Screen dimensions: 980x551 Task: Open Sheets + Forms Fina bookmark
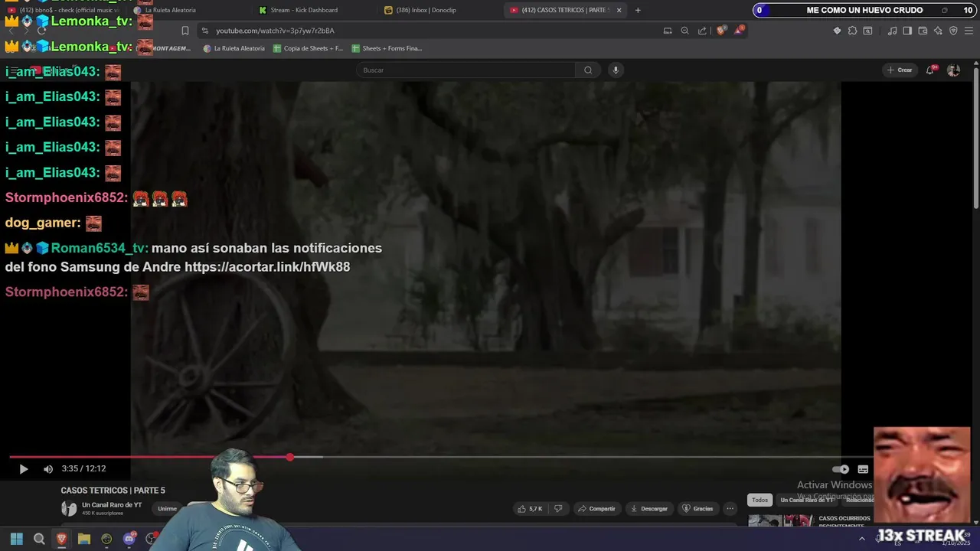pos(387,48)
